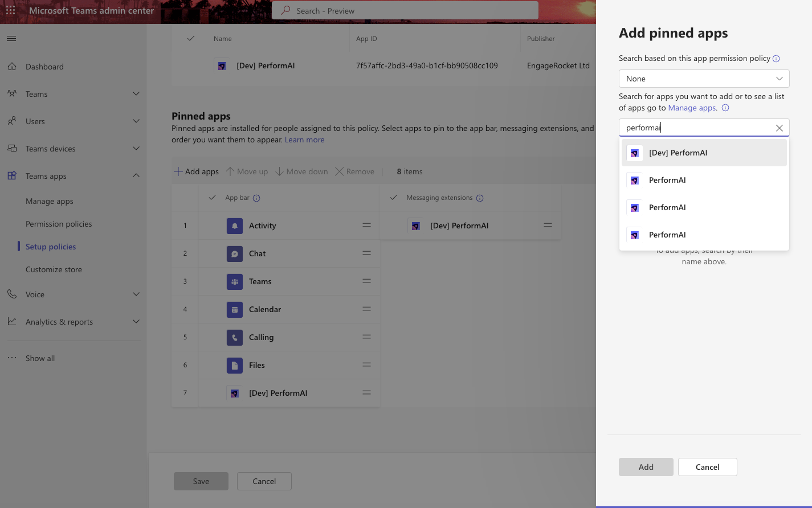Click the Calling row in App bar

pyautogui.click(x=288, y=337)
